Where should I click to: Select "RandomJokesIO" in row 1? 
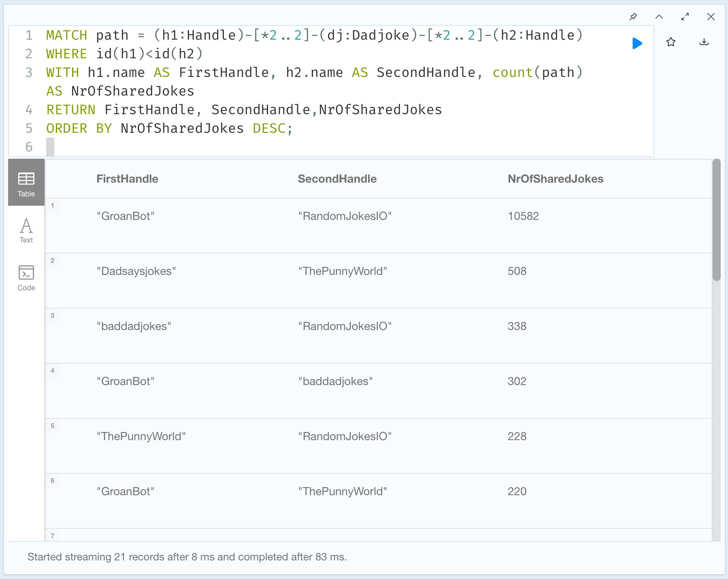(345, 216)
